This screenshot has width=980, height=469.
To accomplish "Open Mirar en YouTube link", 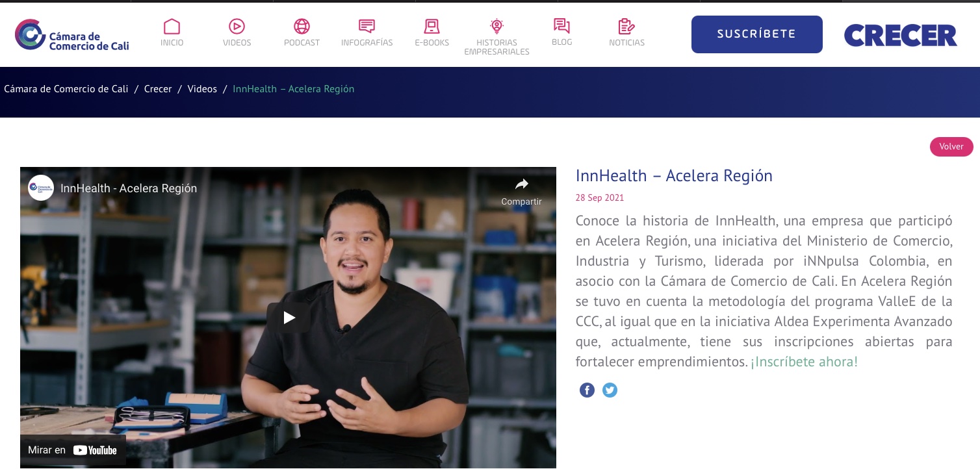I will [73, 450].
